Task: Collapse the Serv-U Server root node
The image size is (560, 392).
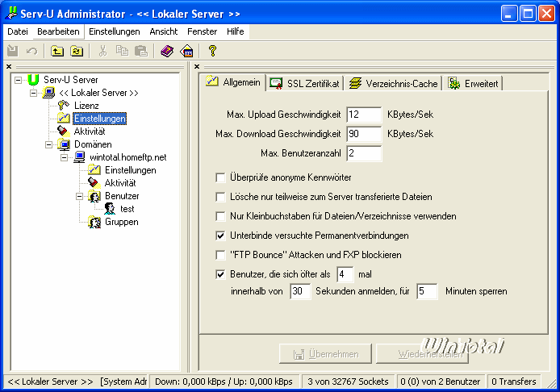Action: [x=18, y=80]
